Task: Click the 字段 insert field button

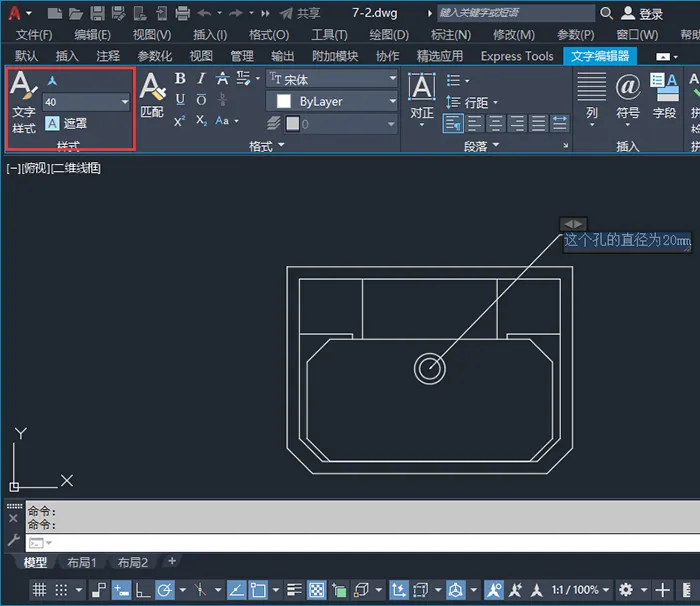Action: pos(664,96)
